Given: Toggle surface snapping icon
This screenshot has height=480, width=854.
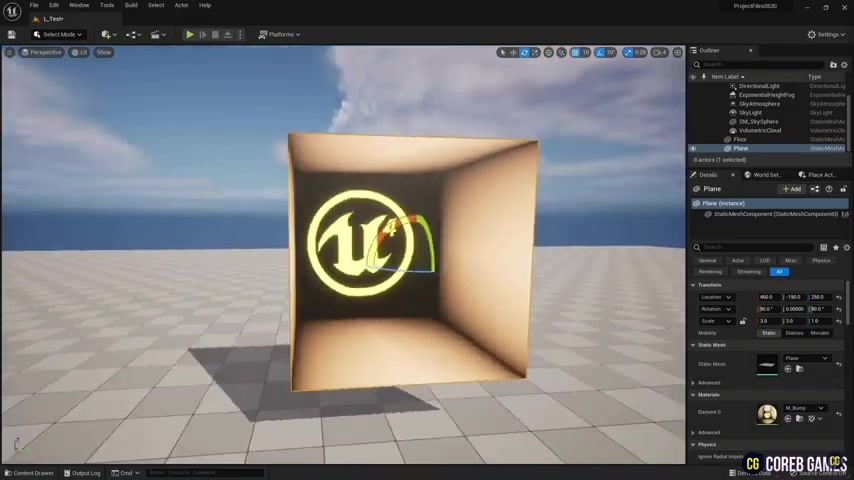Looking at the screenshot, I should (x=561, y=52).
